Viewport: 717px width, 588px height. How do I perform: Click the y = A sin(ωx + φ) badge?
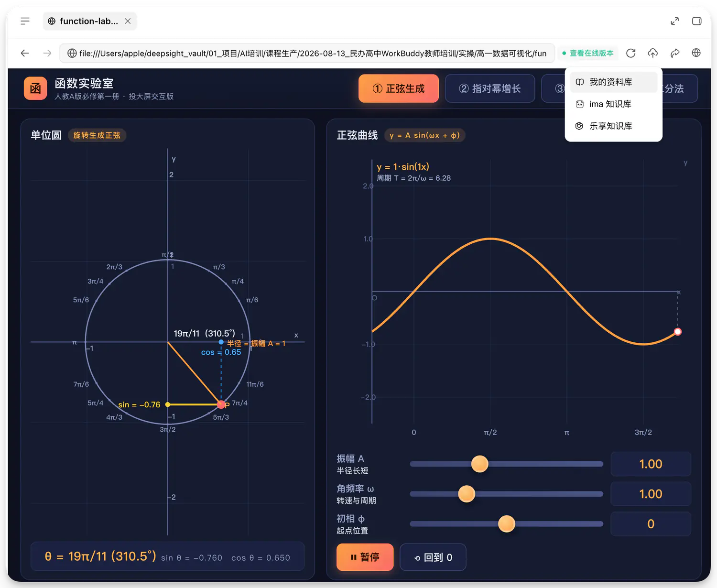tap(425, 135)
